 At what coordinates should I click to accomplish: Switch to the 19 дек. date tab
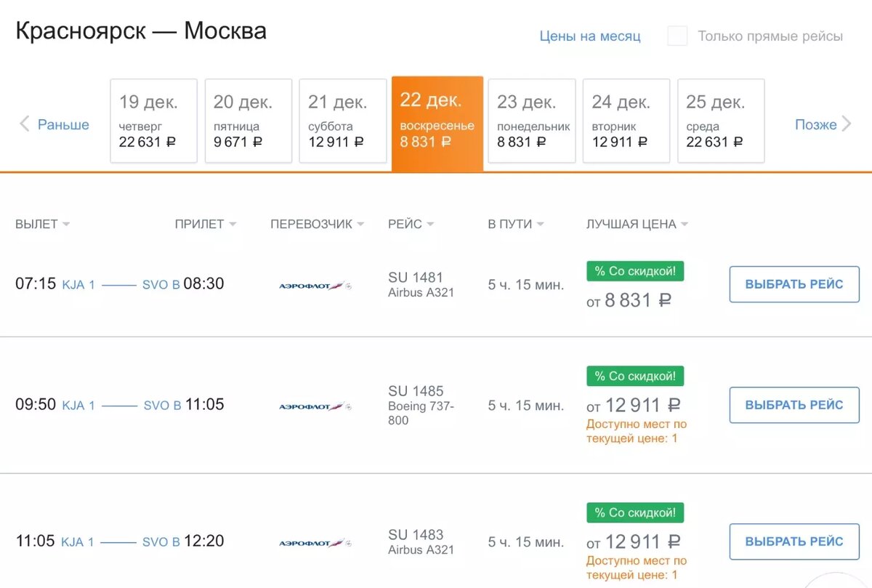tap(153, 121)
